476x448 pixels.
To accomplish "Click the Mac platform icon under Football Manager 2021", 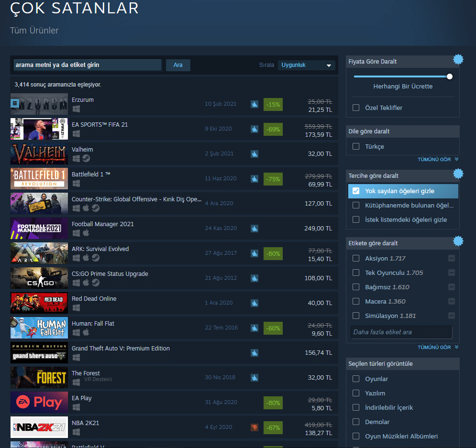I will click(86, 233).
